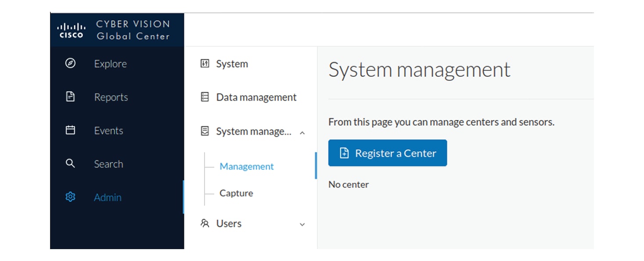The height and width of the screenshot is (261, 644).
Task: Click the System settings icon
Action: [x=205, y=63]
